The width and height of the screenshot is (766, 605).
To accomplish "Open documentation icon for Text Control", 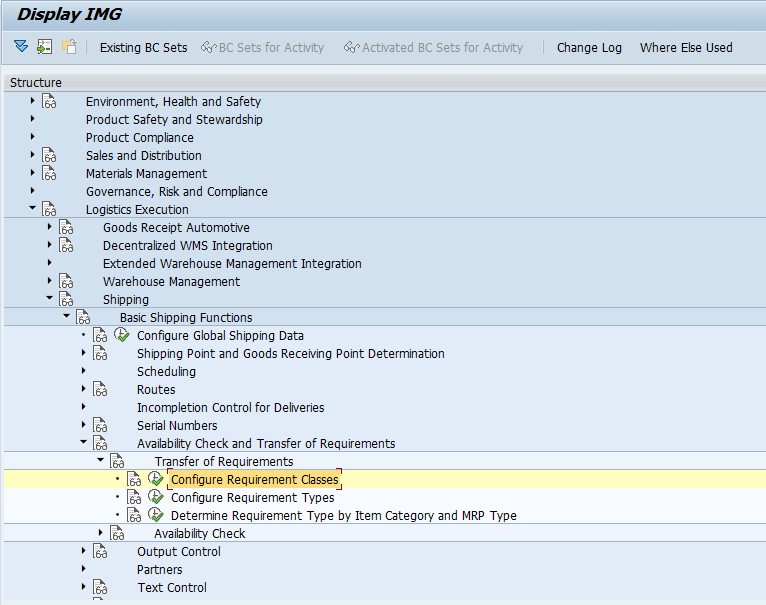I will tap(100, 588).
